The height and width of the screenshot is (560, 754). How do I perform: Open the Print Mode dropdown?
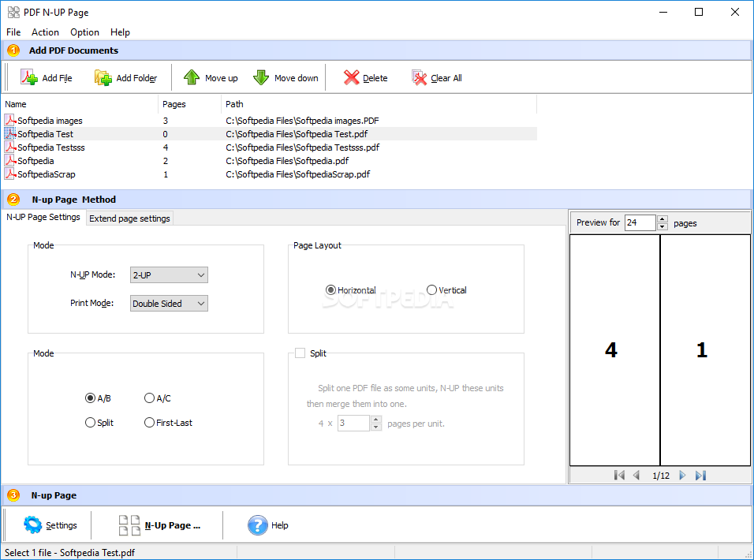169,304
